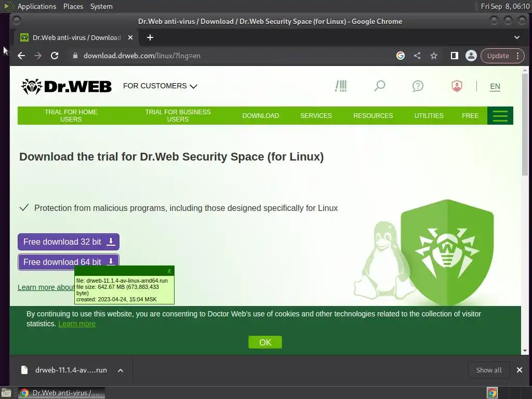This screenshot has width=532, height=399.
Task: Open site search magnifier
Action: [x=379, y=86]
